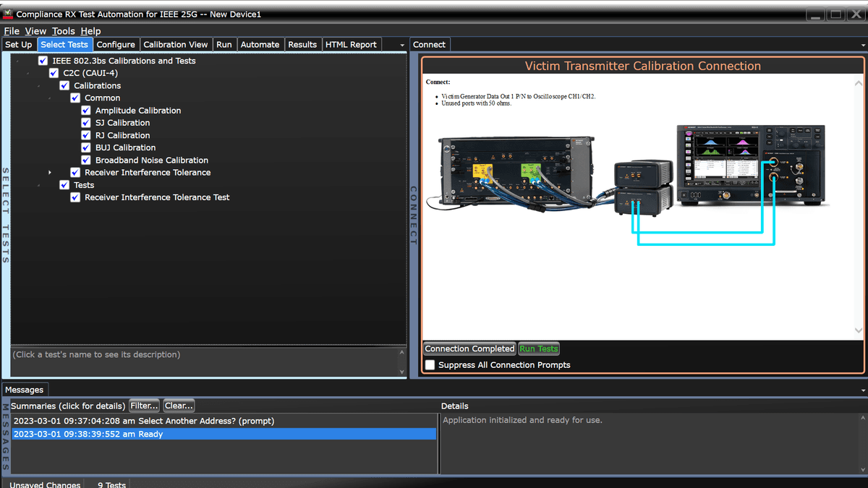The width and height of the screenshot is (868, 488).
Task: Open the message Filter dialog
Action: (x=143, y=406)
